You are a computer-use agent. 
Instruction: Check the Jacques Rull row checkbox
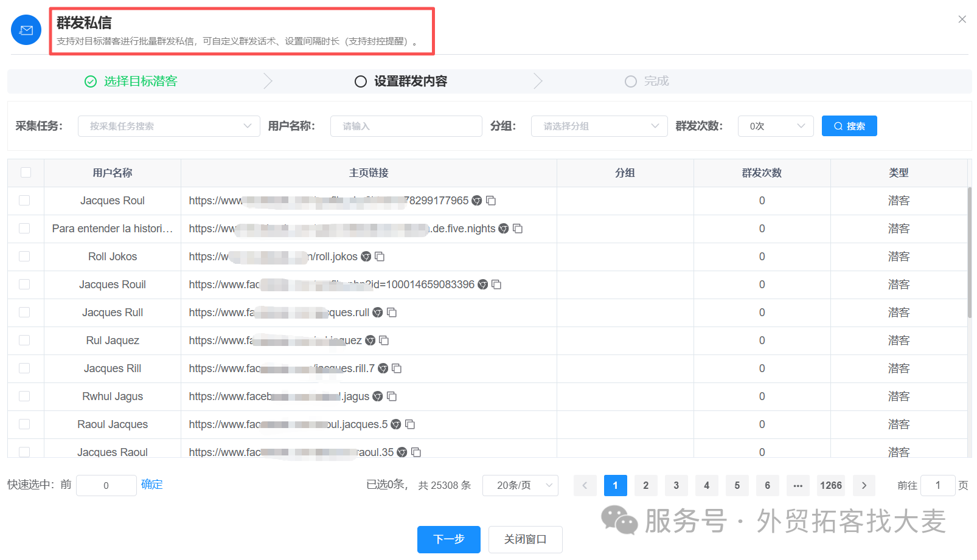pos(24,313)
